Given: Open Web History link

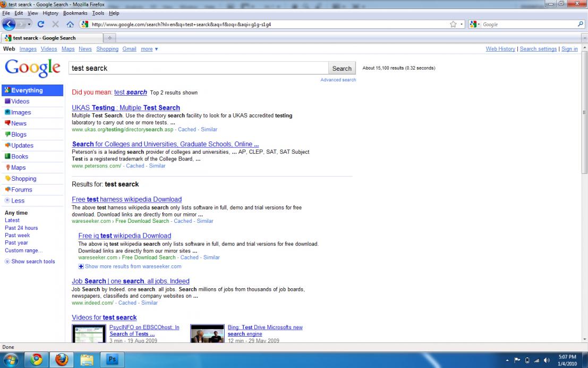Looking at the screenshot, I should click(x=500, y=49).
